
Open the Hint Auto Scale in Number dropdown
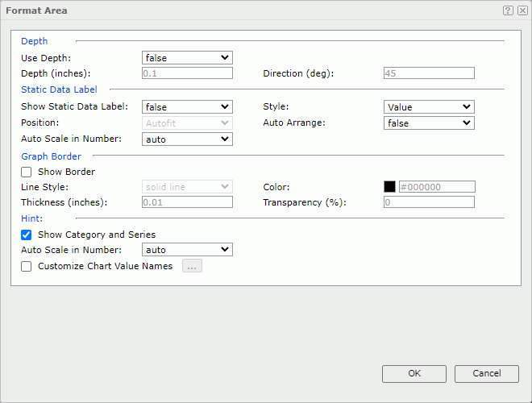187,250
